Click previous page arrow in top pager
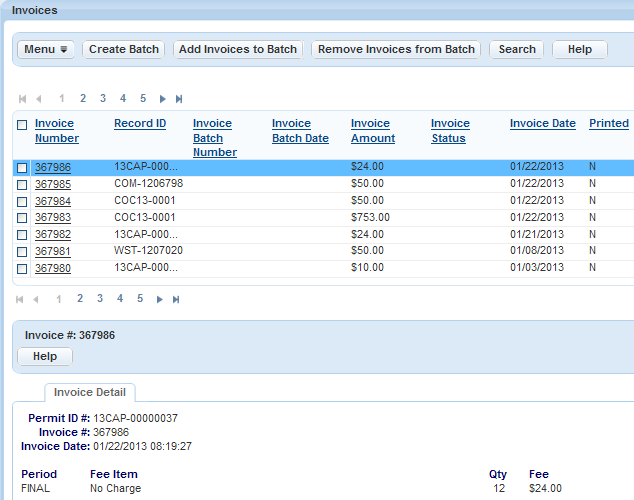The width and height of the screenshot is (634, 500). [x=38, y=99]
